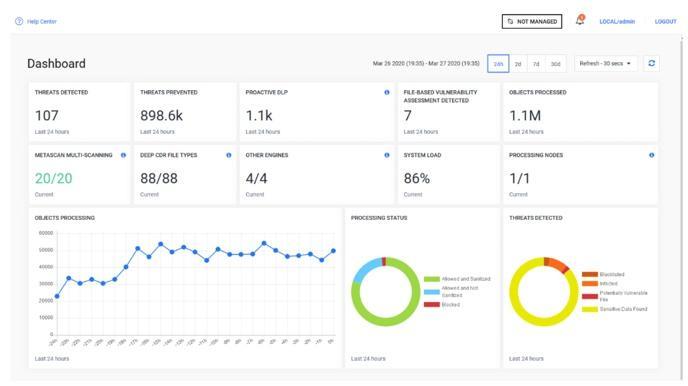
Task: Click the Metascan Multi-Scanning info icon
Action: [123, 155]
